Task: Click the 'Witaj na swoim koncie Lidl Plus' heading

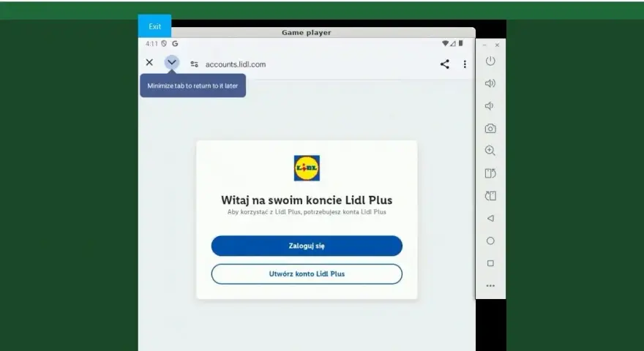Action: [307, 200]
